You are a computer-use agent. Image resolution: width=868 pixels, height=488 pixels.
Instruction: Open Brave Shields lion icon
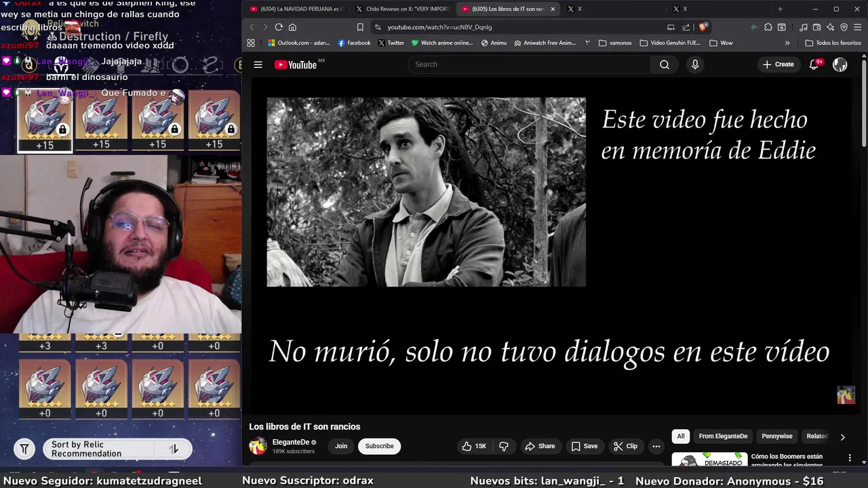(703, 27)
